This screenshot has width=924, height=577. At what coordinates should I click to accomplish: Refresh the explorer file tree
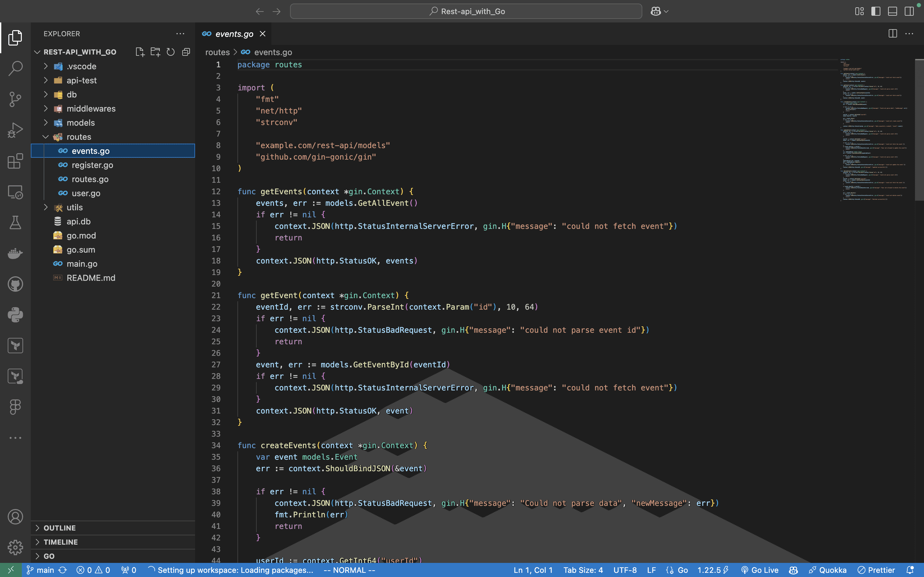(171, 52)
